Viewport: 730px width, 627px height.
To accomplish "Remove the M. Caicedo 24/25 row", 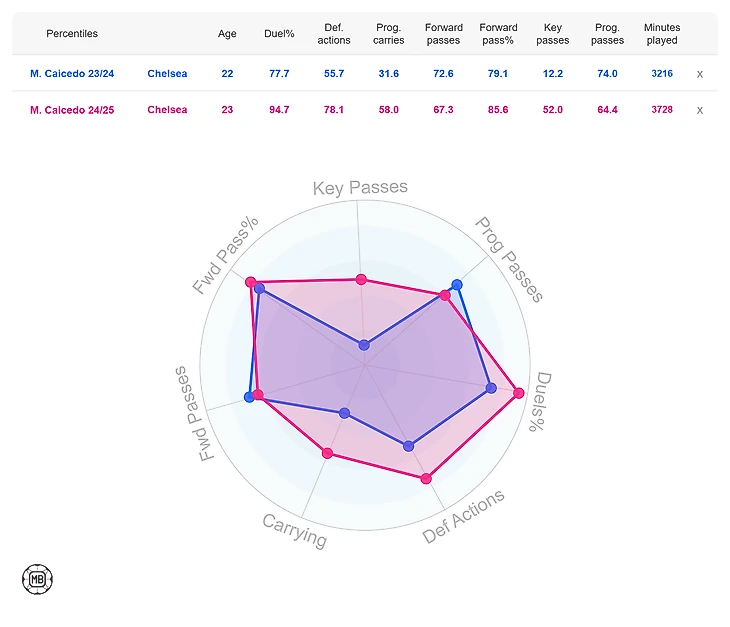I will tap(700, 110).
